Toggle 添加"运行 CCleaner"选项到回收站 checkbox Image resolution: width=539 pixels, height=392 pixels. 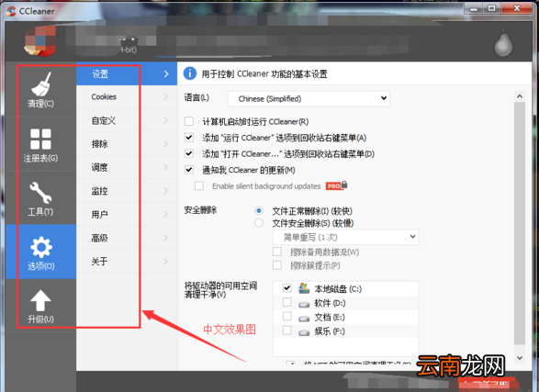[x=189, y=138]
